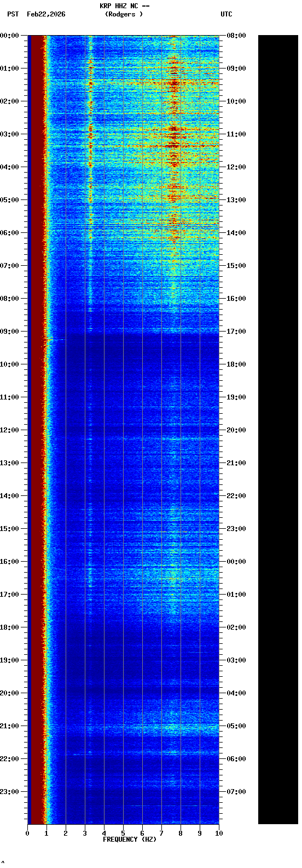Pick the UTC axis label 23:00

point(236,529)
